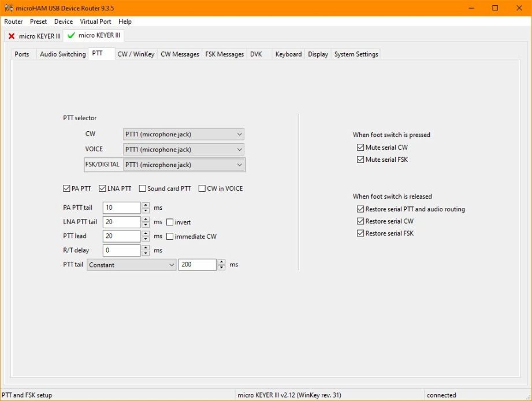This screenshot has width=532, height=401.
Task: Uncheck the PA PTT option
Action: (66, 189)
